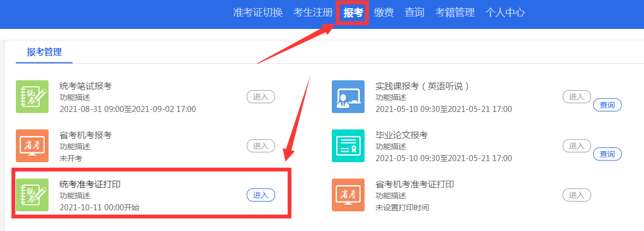644x231 pixels.
Task: Click the 统考笔试报考 green notebook icon
Action: (x=32, y=97)
